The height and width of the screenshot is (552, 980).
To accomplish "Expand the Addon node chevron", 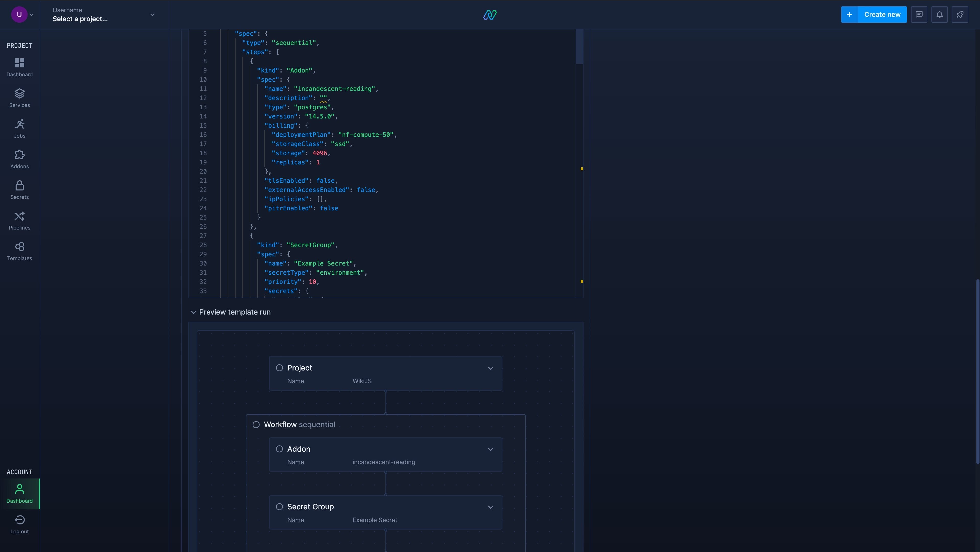I will [x=490, y=449].
